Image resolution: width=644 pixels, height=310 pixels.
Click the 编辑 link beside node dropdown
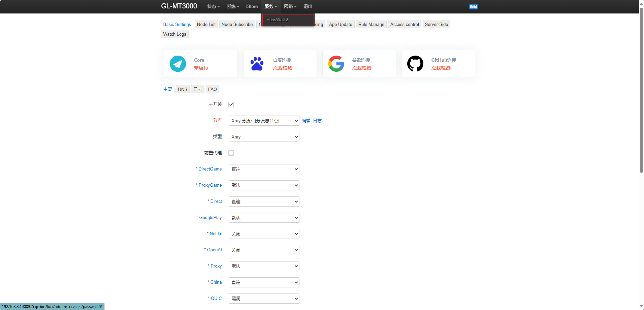pos(305,120)
